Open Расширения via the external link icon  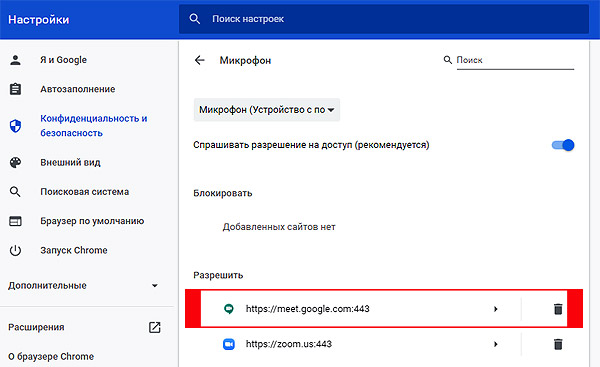point(155,327)
